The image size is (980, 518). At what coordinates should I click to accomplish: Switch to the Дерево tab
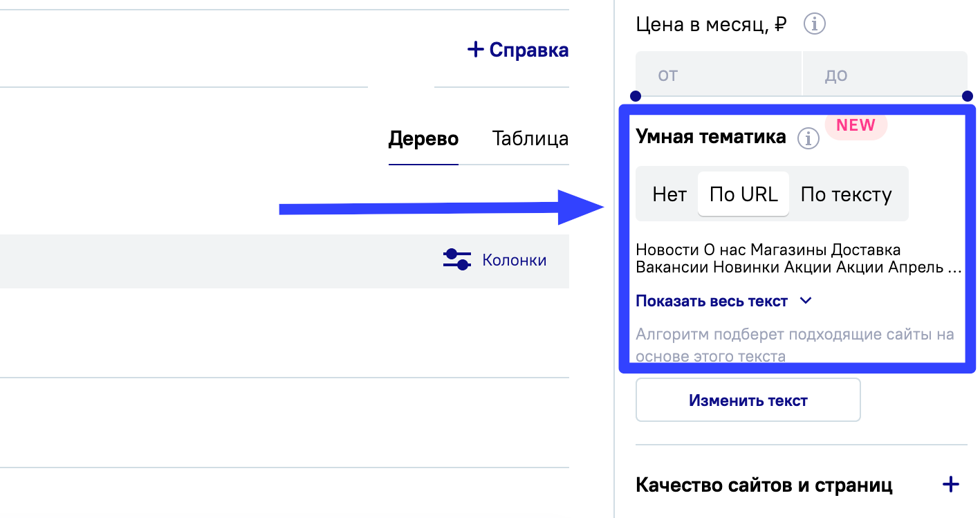click(x=423, y=139)
